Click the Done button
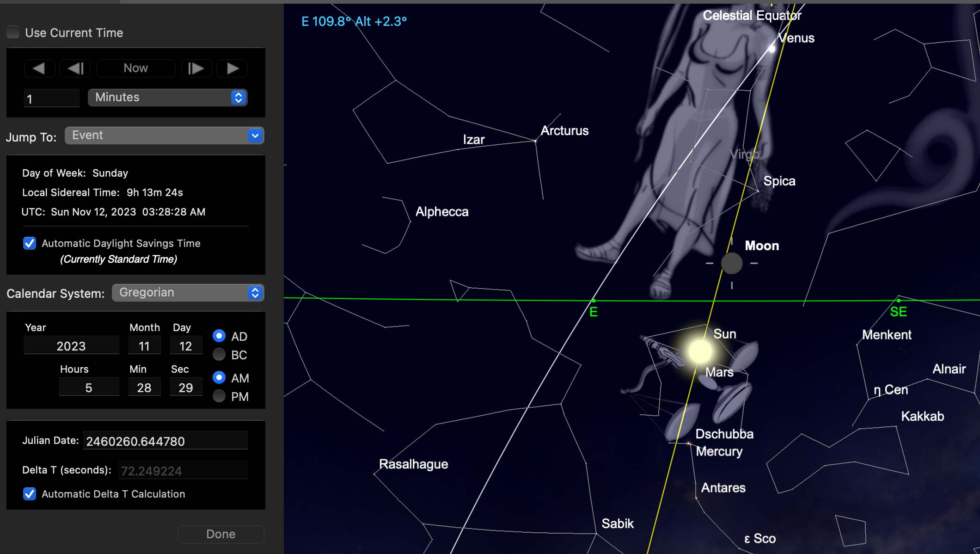Viewport: 980px width, 554px height. coord(221,534)
